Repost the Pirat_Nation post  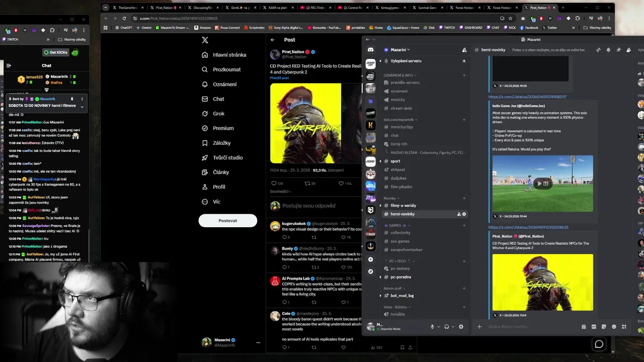pos(307,184)
